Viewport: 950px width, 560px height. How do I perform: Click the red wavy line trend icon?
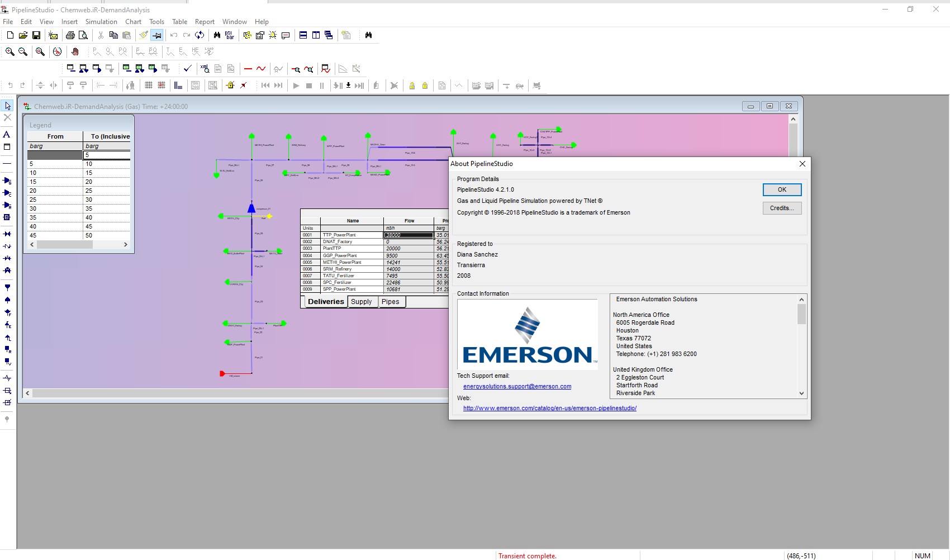click(261, 69)
